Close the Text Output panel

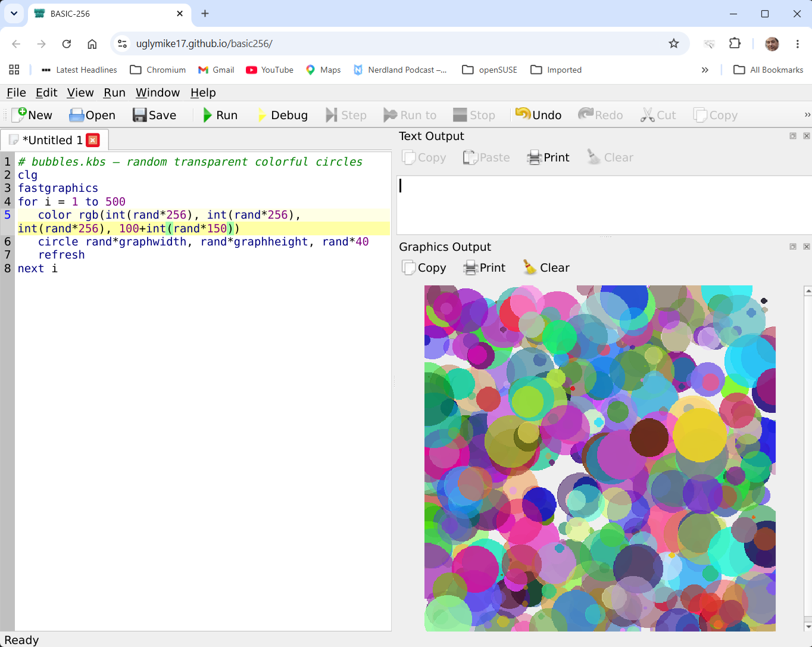click(807, 136)
